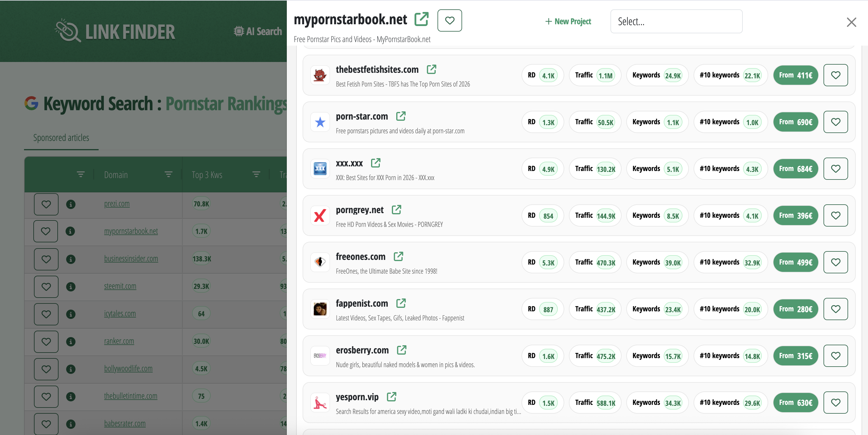Click the #10 keywords 14.8K value for erosberry.com

tap(752, 356)
